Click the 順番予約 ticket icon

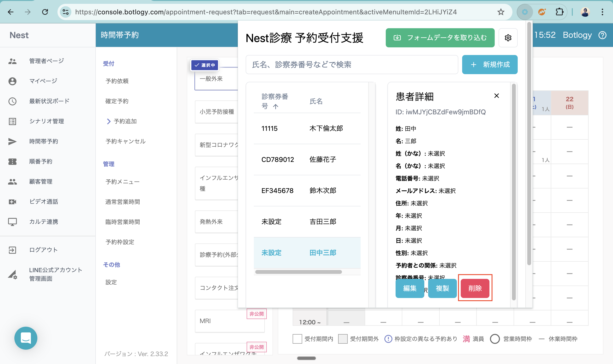(12, 161)
